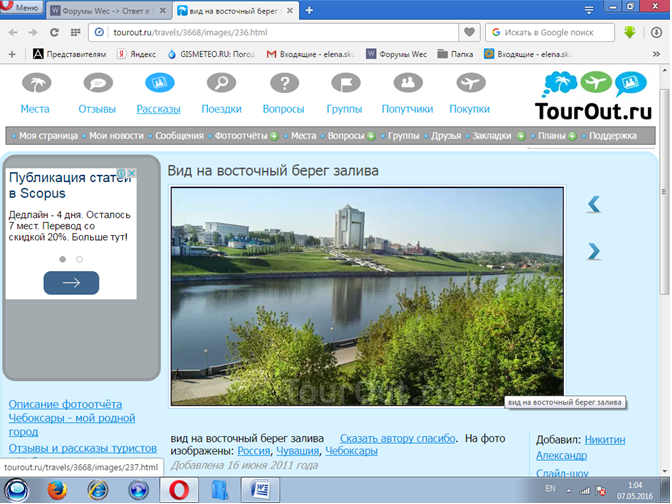The image size is (672, 504).
Task: Open the Группы flag icon
Action: point(345,83)
